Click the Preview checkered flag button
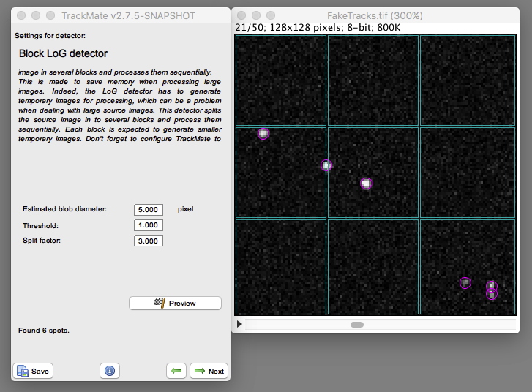The height and width of the screenshot is (392, 532). pos(175,304)
